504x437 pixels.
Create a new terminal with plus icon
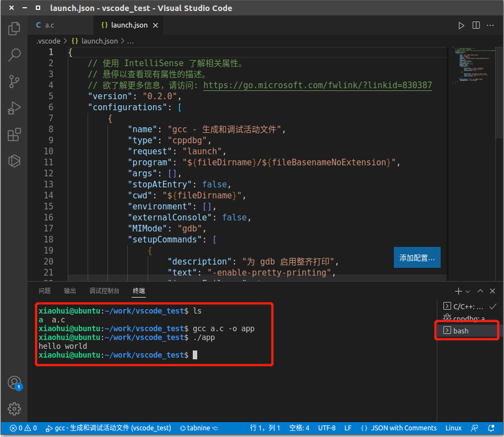458,291
